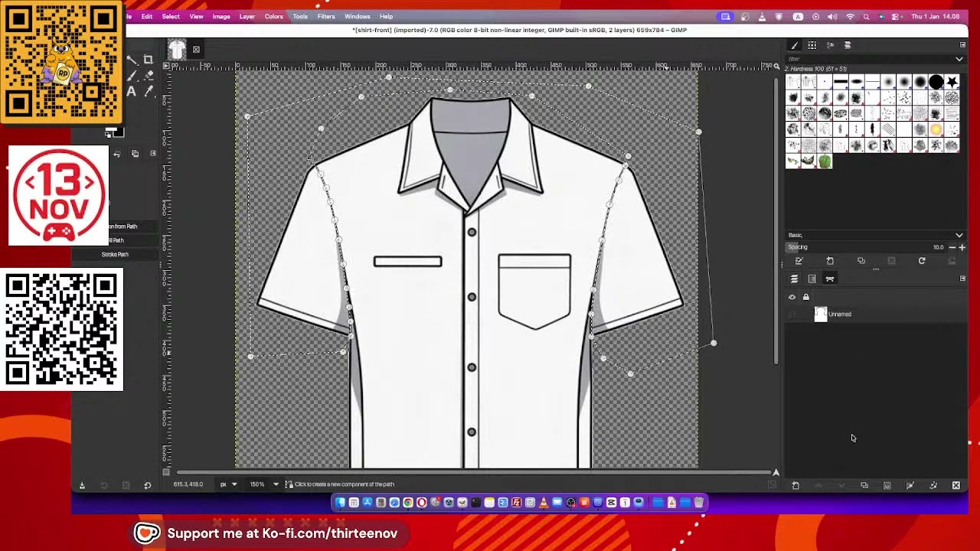The image size is (980, 551).
Task: Create a new brush
Action: coord(830,261)
